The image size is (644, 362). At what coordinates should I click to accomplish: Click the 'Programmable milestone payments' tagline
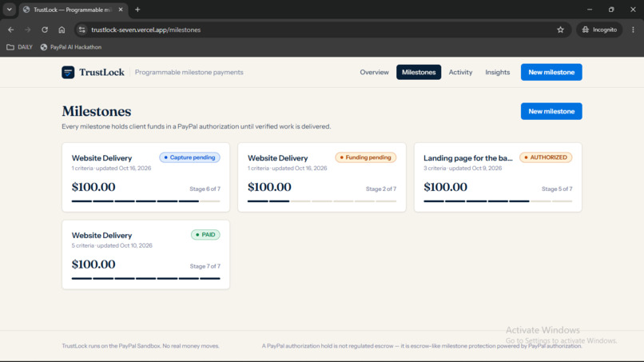(189, 72)
